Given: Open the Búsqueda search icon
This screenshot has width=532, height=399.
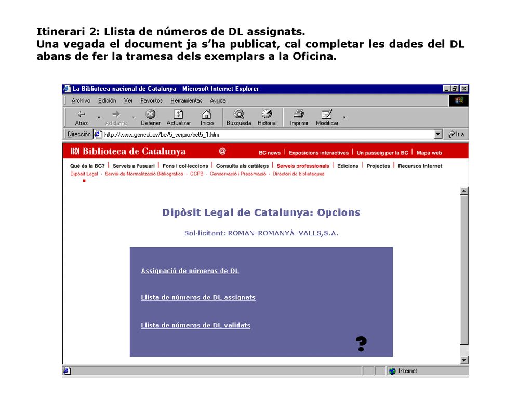Looking at the screenshot, I should point(238,114).
